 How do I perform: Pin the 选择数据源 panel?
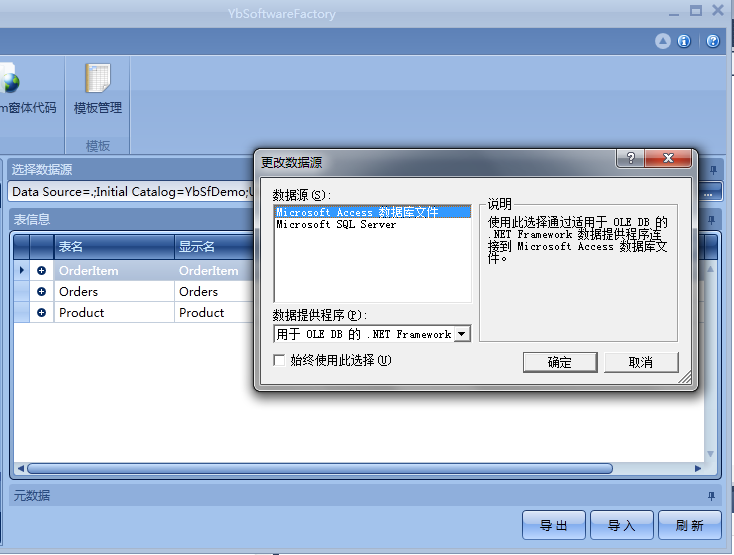713,170
